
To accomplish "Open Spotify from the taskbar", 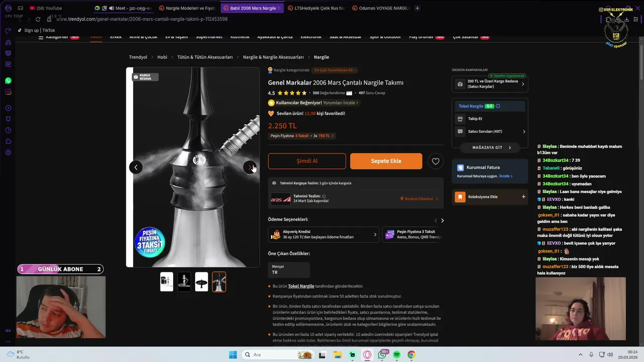I will coord(396,355).
